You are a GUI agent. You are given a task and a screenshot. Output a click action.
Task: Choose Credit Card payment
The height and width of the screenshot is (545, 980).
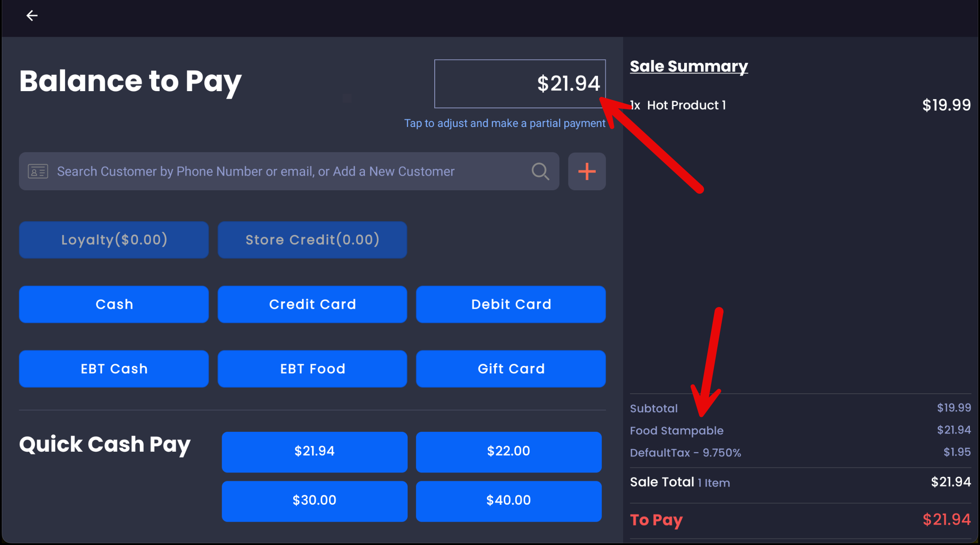pyautogui.click(x=312, y=304)
